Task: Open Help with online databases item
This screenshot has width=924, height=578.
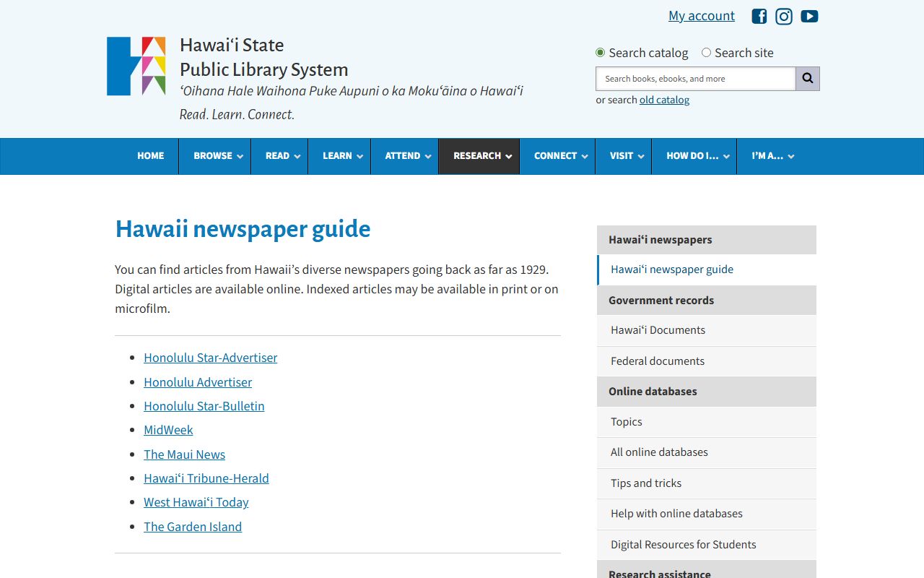Action: [707, 514]
